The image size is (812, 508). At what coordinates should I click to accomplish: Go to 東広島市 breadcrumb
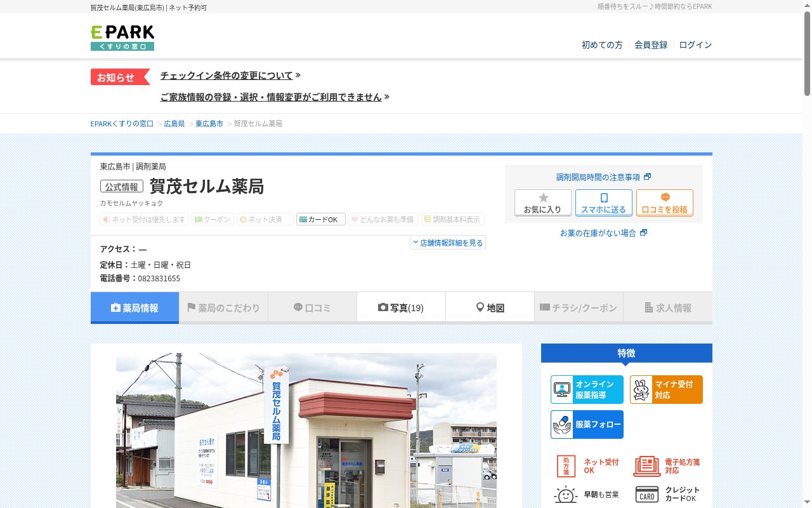click(209, 124)
